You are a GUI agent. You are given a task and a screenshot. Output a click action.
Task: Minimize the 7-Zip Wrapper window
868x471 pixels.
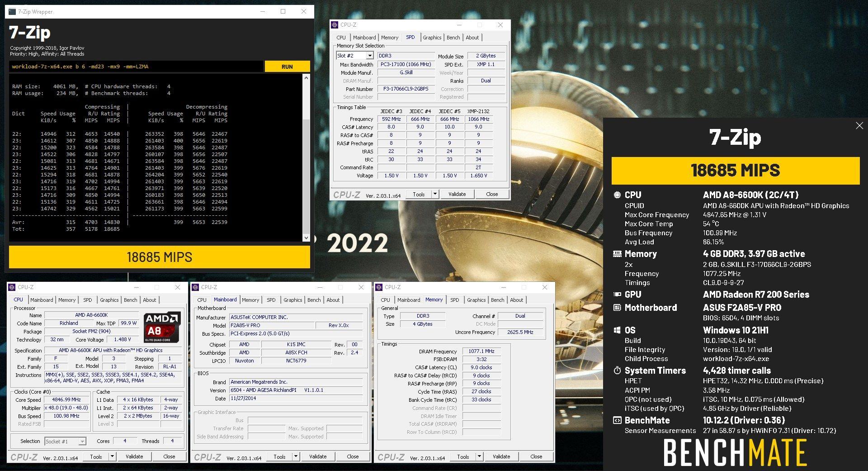(x=262, y=11)
